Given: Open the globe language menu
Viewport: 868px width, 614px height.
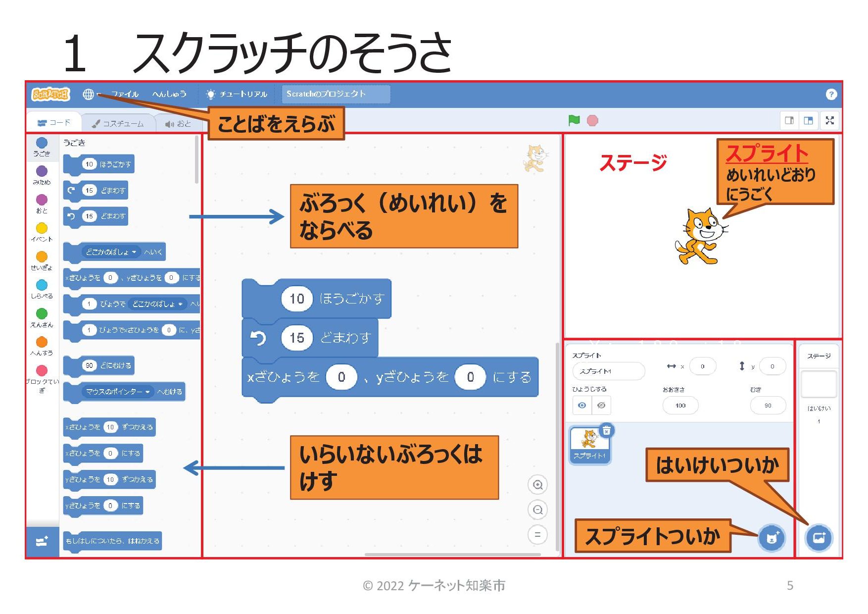Looking at the screenshot, I should [x=89, y=94].
